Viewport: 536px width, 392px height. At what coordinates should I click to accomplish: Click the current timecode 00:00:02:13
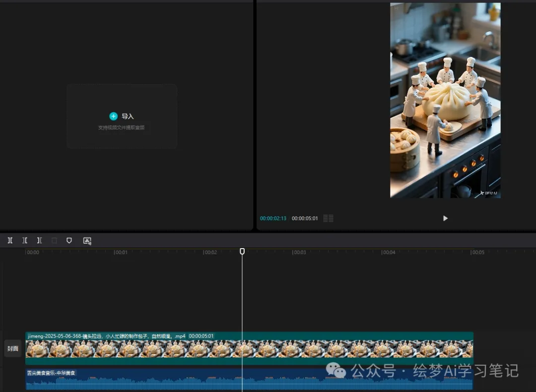(x=273, y=218)
